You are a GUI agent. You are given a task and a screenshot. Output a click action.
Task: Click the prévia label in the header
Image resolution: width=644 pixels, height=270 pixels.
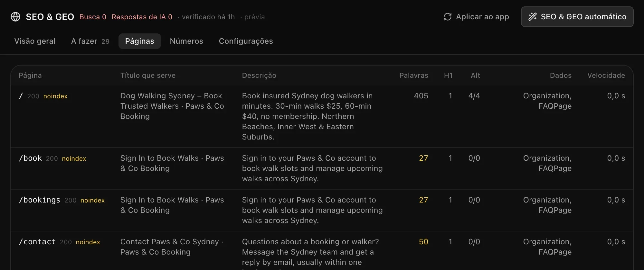pos(254,17)
